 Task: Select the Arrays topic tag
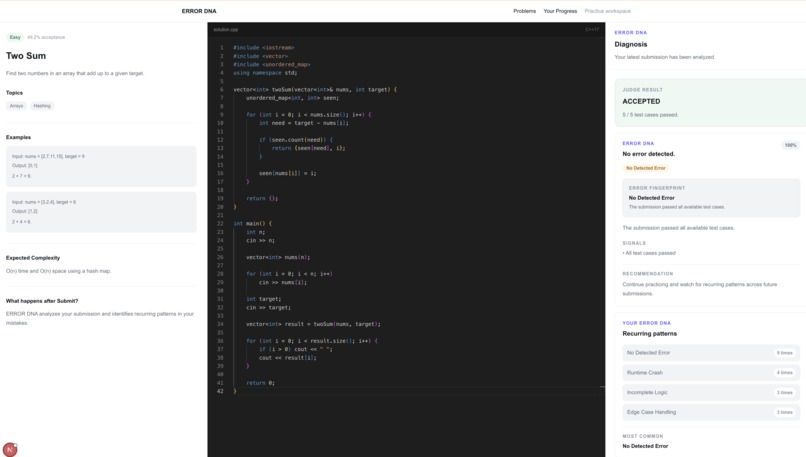(x=16, y=106)
